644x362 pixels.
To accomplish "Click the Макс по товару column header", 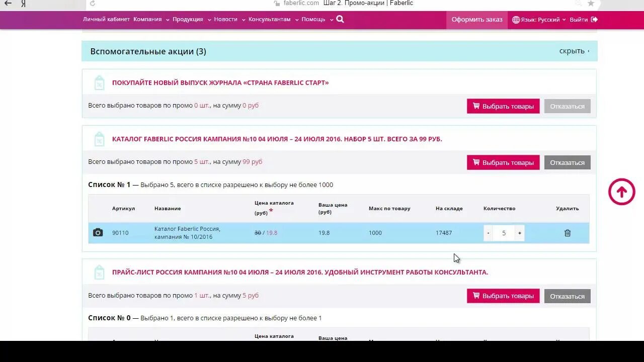I will click(x=389, y=208).
